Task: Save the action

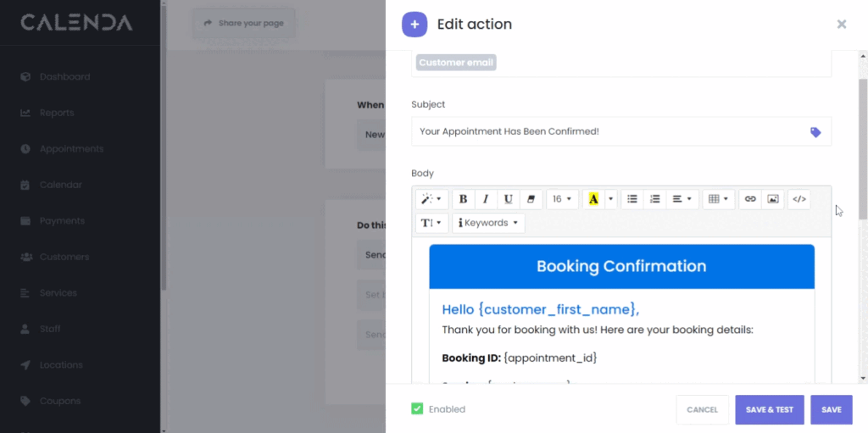Action: [x=832, y=410]
